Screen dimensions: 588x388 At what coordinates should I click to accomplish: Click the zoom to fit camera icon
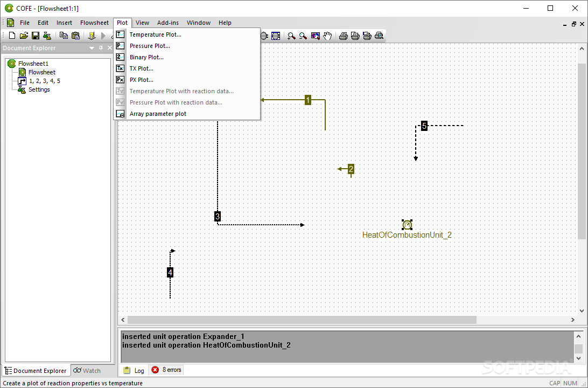pos(316,36)
